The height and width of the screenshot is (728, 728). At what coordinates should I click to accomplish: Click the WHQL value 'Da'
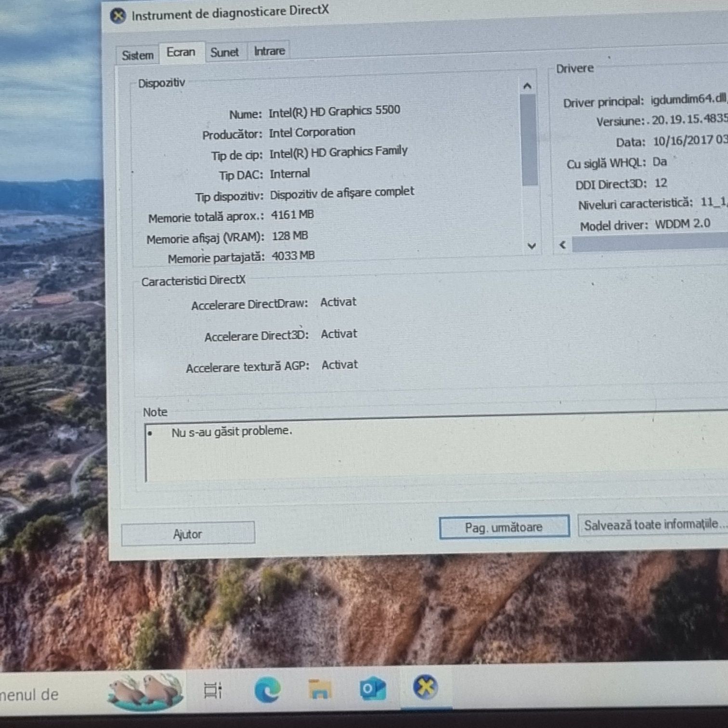[660, 162]
